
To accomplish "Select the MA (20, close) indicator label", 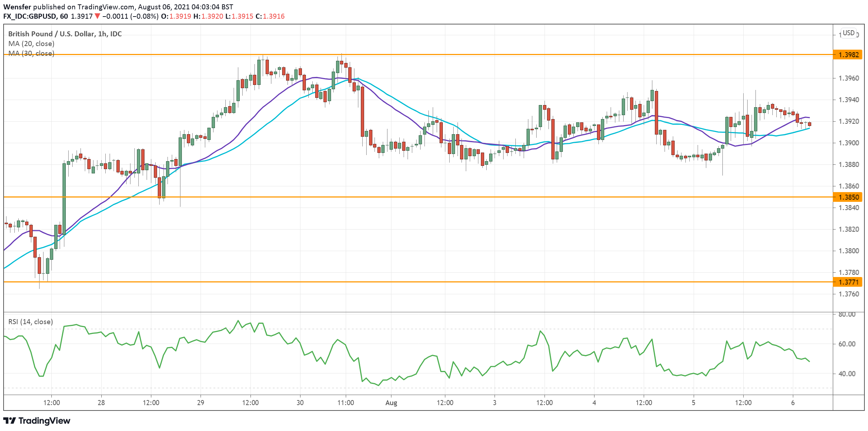I will click(x=31, y=44).
